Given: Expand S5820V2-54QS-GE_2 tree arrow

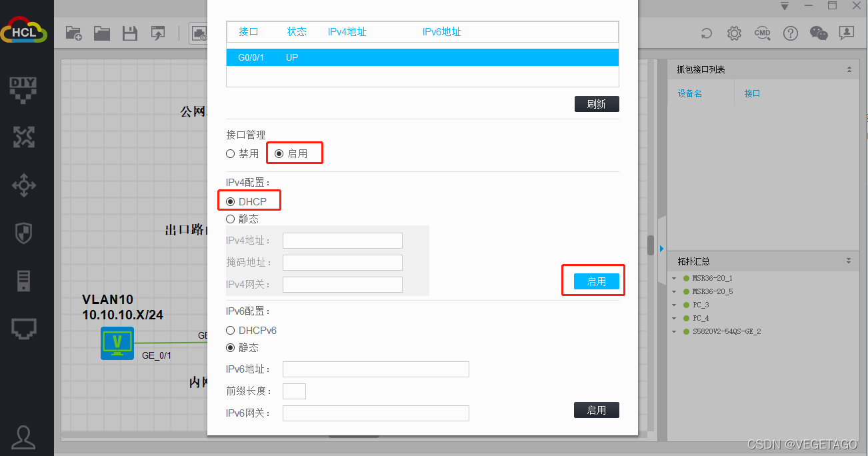Looking at the screenshot, I should click(x=674, y=332).
